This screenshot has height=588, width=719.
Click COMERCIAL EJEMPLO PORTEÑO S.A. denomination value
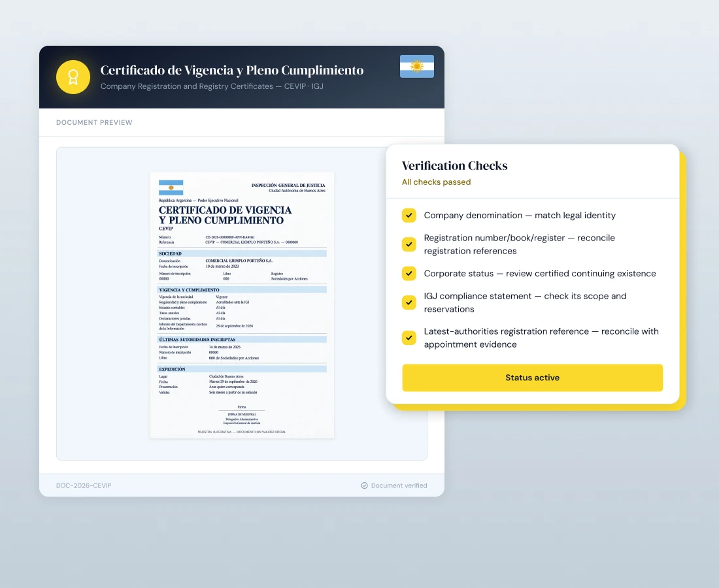click(239, 261)
